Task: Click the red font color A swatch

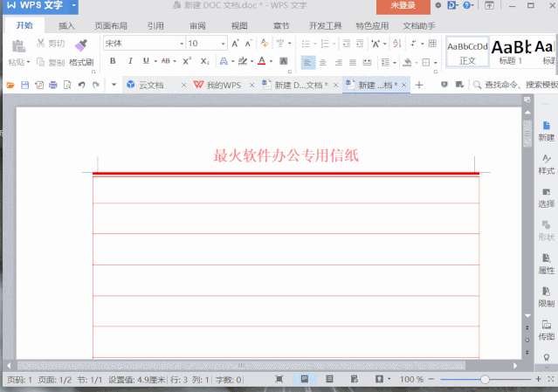Action: click(x=262, y=61)
